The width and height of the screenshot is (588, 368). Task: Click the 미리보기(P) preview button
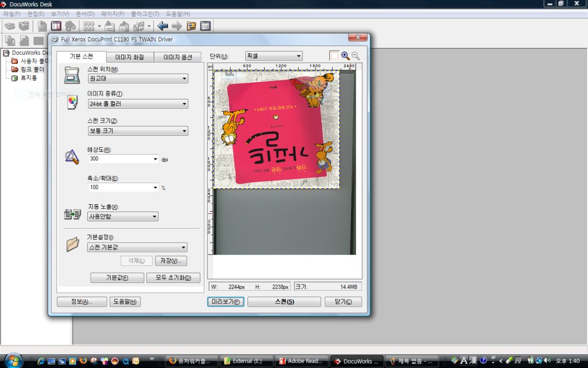(x=226, y=301)
